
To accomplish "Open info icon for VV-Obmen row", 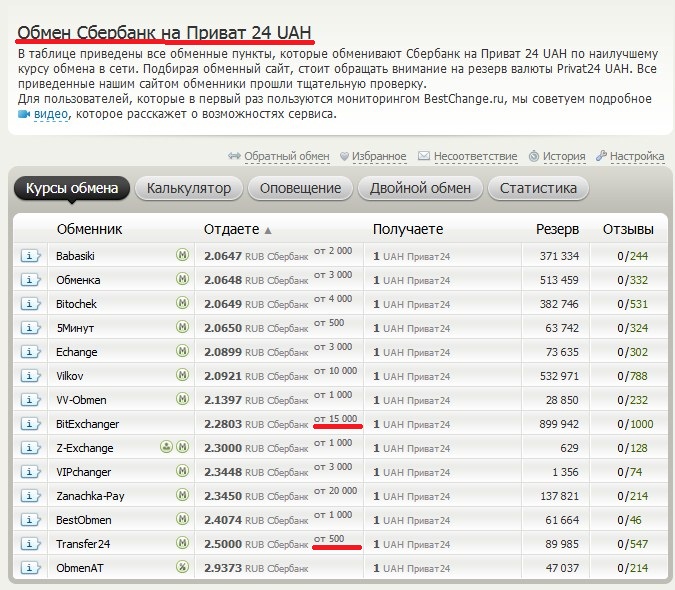I will click(x=30, y=400).
